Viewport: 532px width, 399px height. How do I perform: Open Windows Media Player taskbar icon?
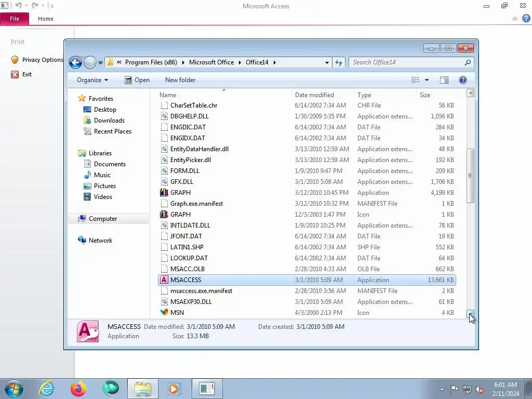tap(175, 389)
